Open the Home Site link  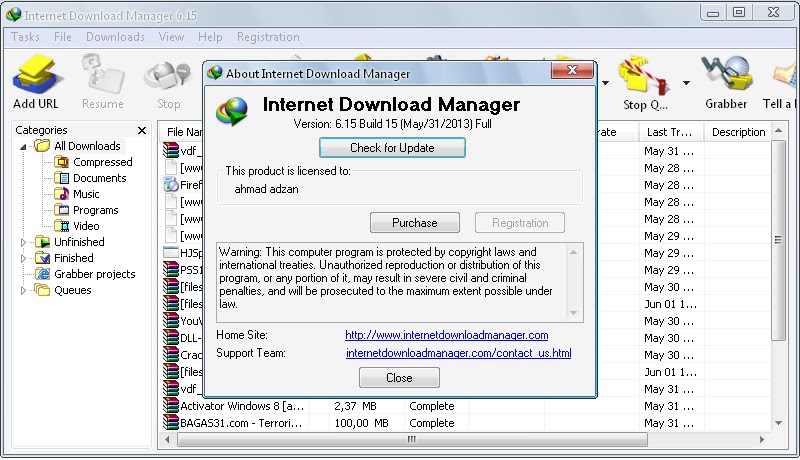(446, 335)
